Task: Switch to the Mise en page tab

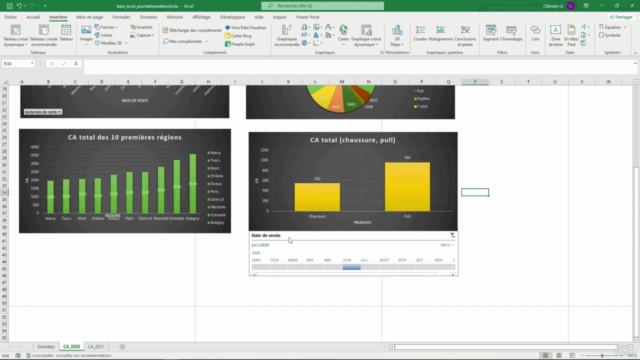Action: pyautogui.click(x=89, y=17)
